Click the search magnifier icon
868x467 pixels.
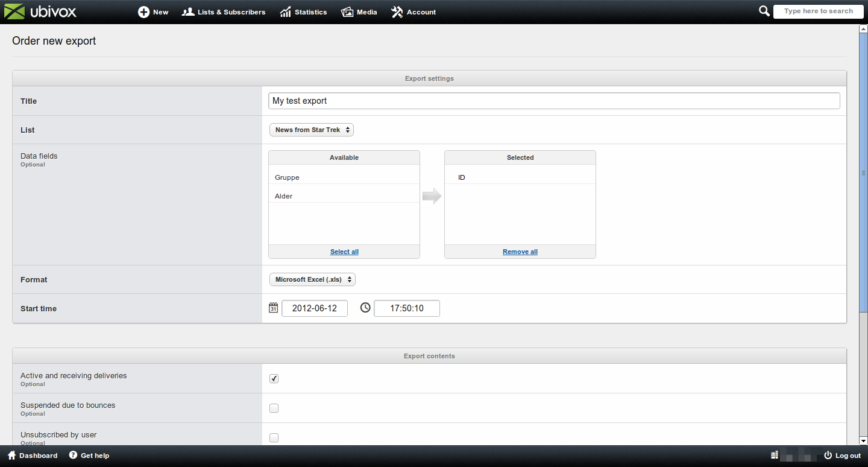point(764,11)
